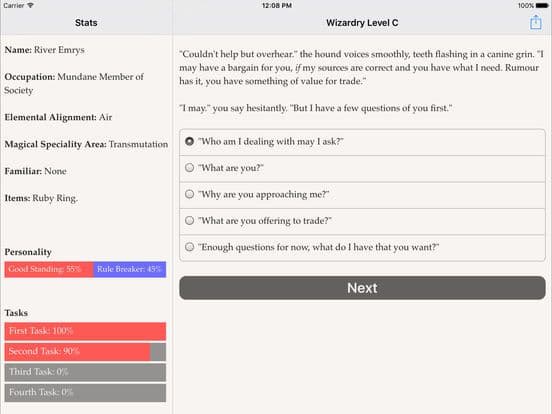Click the Good Standing 55% bar
Viewport: 552px width, 414px height.
[x=49, y=269]
